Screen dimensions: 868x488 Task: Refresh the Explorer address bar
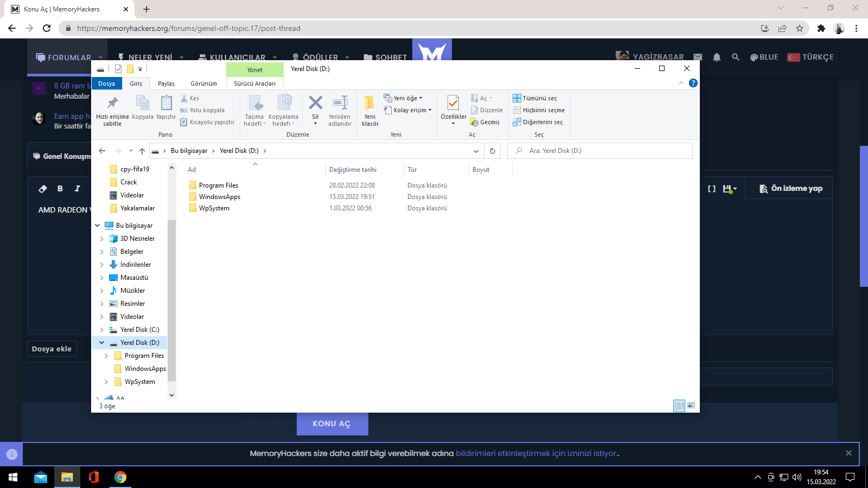(493, 151)
